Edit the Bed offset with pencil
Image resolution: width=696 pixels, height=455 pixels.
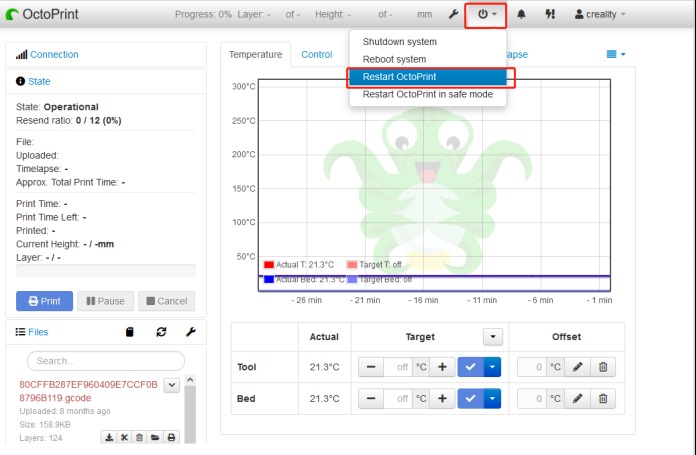click(x=577, y=399)
